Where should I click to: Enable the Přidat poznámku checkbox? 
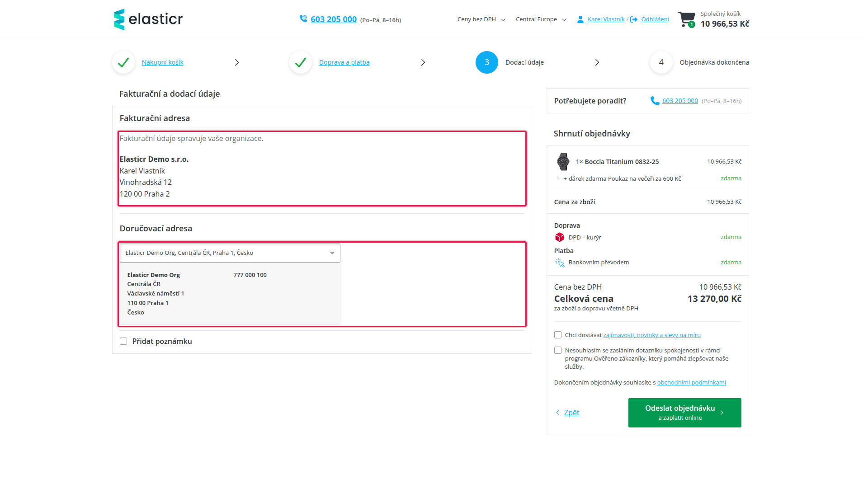(x=123, y=341)
